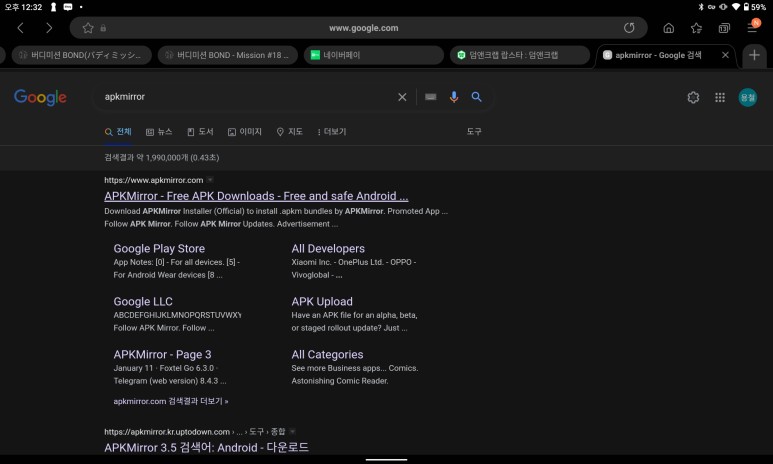Tap the Bluetooth status icon
Screen dimensions: 773x464
tap(701, 7)
